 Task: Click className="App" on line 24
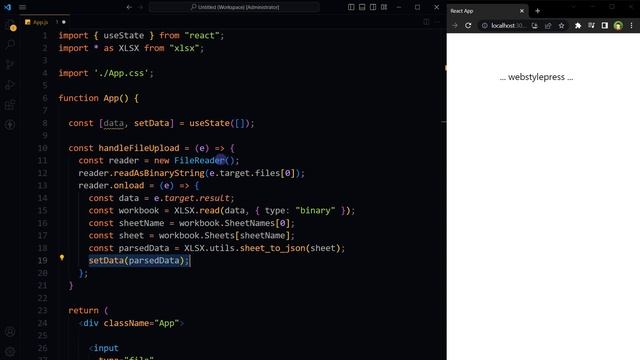click(x=141, y=323)
